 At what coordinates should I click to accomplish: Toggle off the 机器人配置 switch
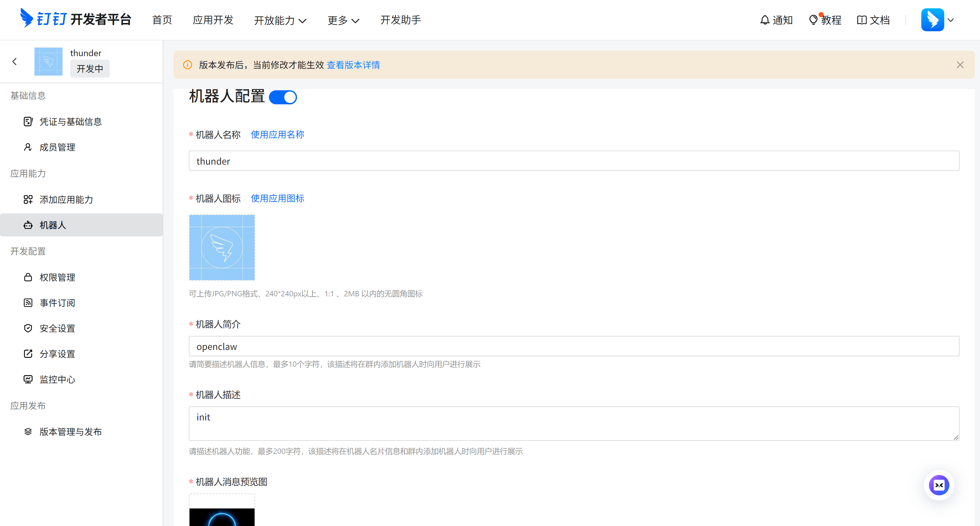[x=283, y=97]
